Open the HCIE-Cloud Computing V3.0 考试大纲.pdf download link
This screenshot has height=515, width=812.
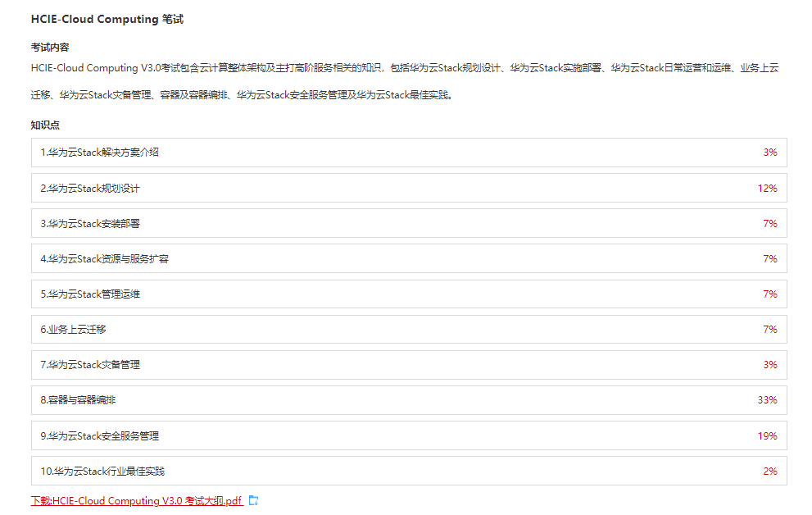point(137,500)
